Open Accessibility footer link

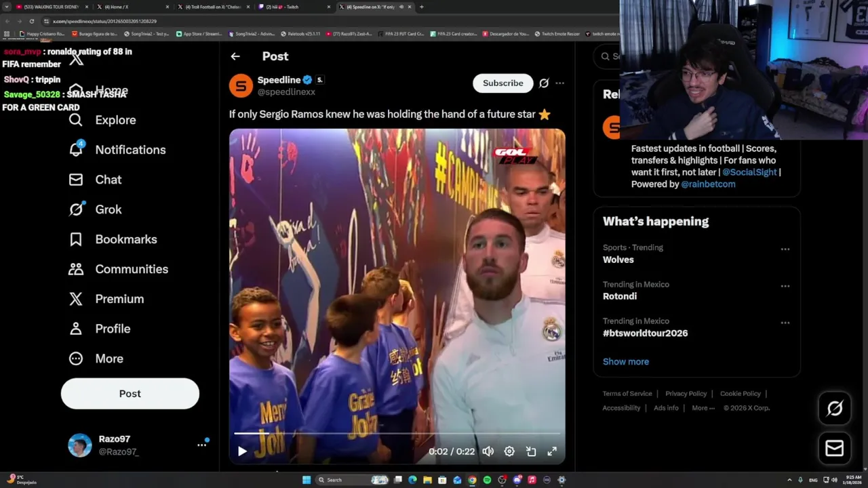click(621, 408)
